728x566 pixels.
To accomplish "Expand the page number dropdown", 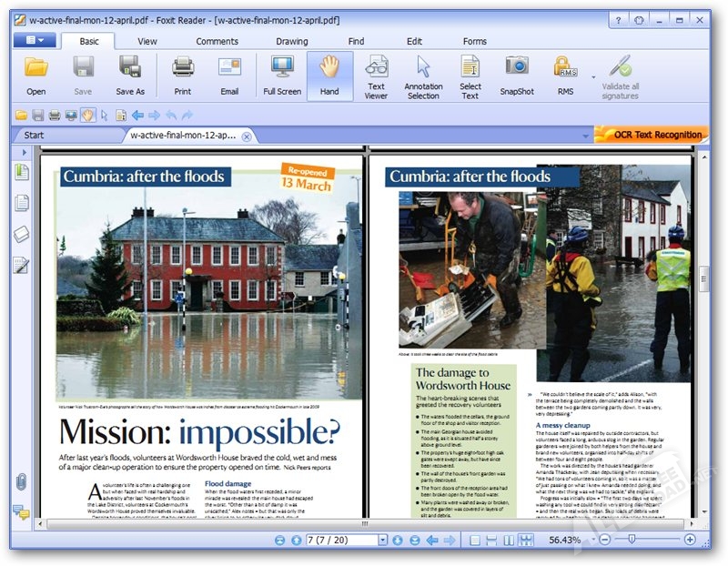I will [x=382, y=540].
